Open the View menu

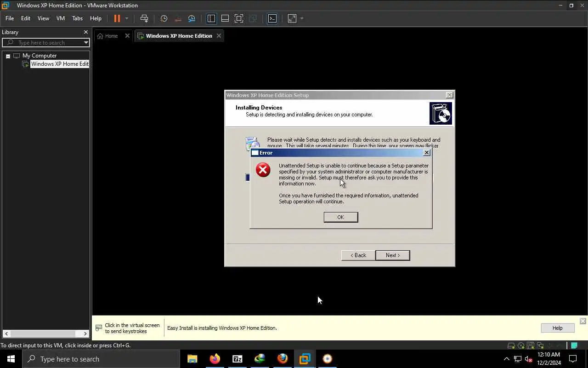pos(43,18)
